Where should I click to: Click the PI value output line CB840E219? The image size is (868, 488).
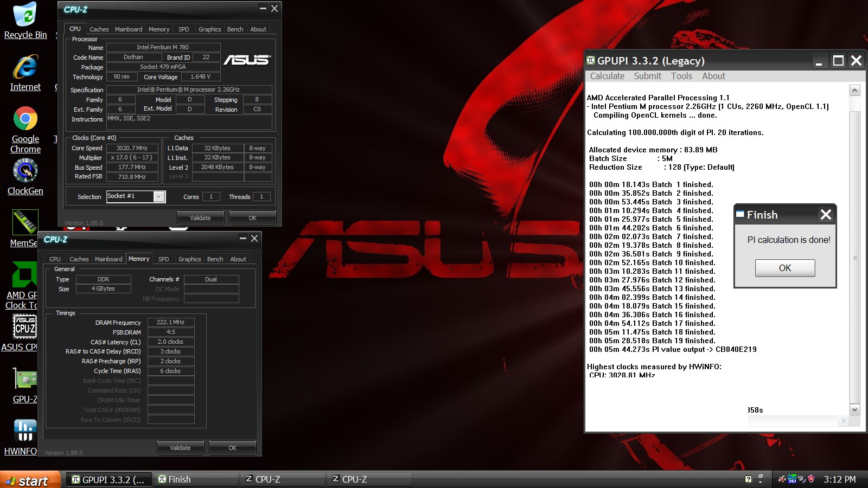point(673,350)
